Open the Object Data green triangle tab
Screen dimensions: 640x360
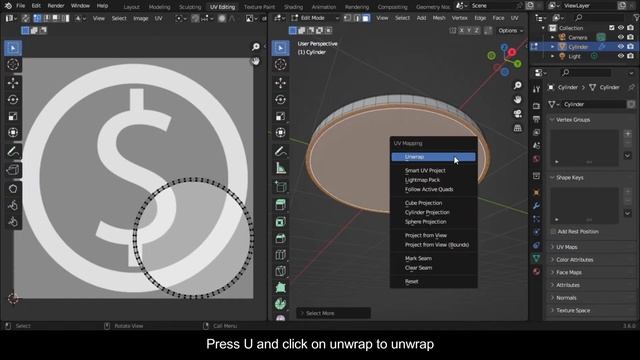(536, 258)
